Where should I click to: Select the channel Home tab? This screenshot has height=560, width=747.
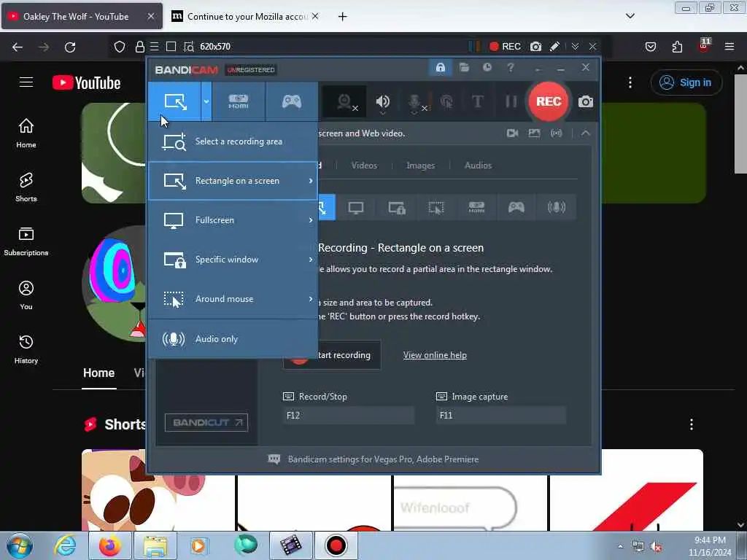pos(98,373)
